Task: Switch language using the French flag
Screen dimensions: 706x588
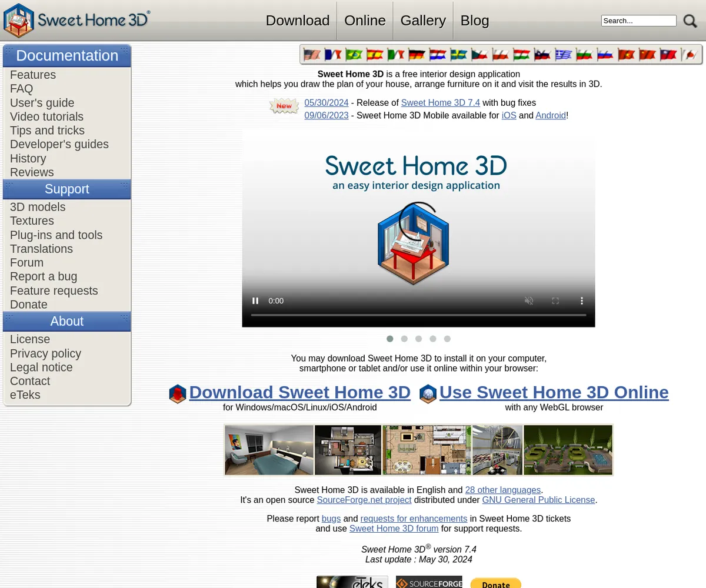Action: tap(333, 55)
